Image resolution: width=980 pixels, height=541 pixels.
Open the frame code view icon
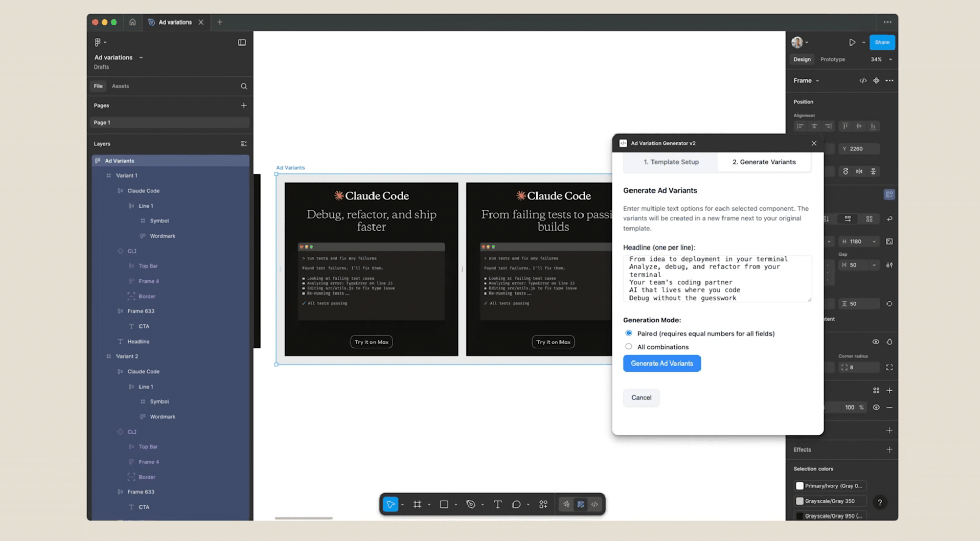click(863, 81)
